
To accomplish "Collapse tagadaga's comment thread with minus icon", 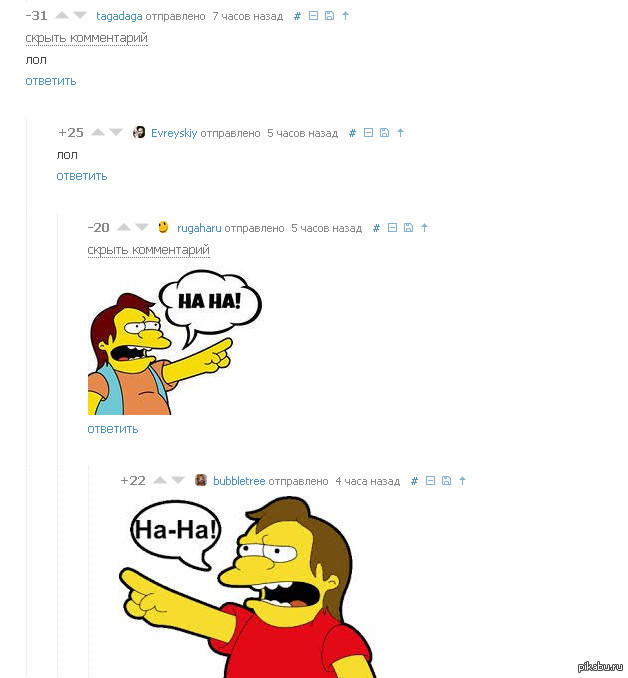I will click(313, 16).
